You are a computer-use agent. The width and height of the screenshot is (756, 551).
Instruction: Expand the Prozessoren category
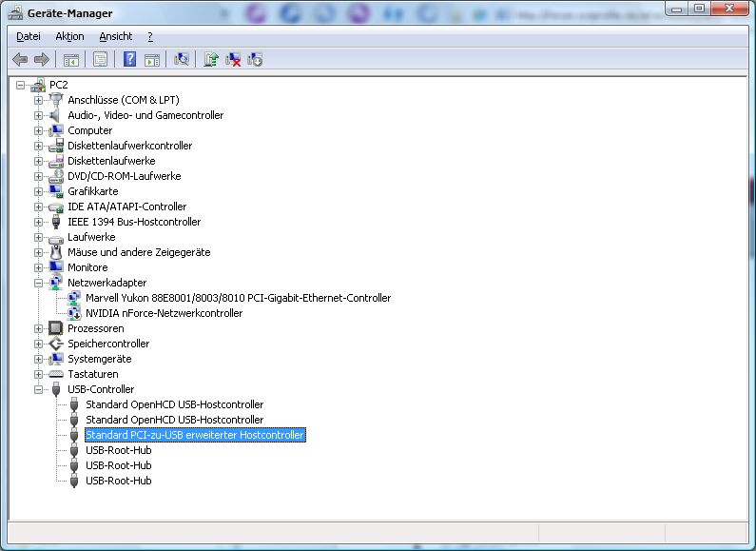(38, 328)
